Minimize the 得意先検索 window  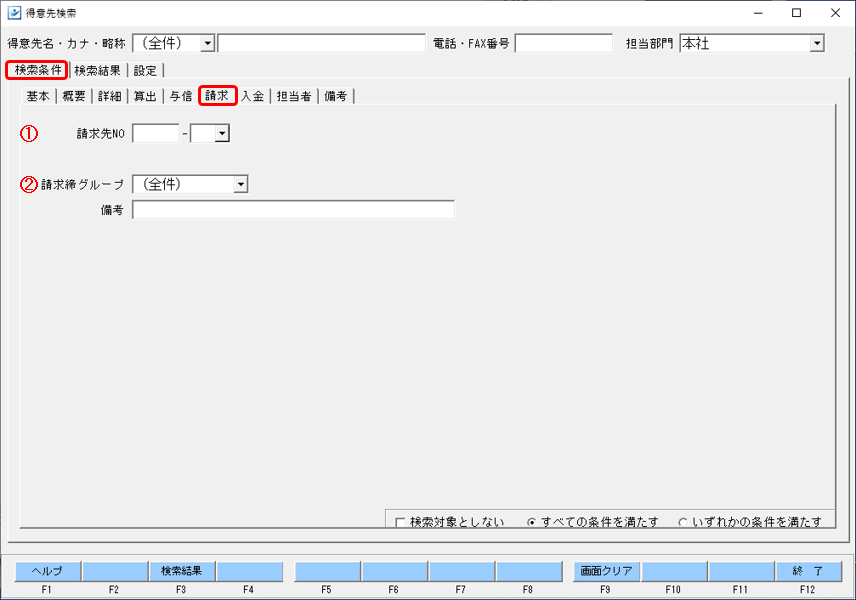[758, 13]
